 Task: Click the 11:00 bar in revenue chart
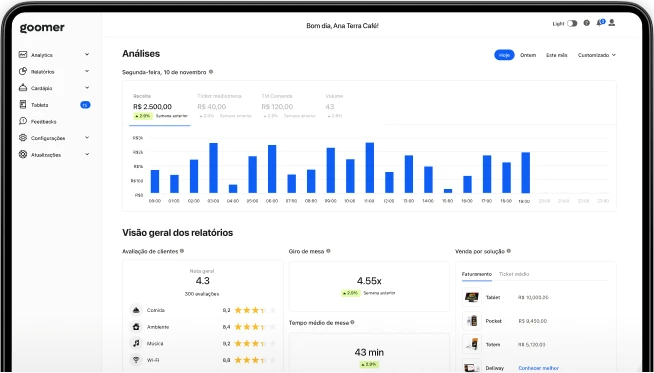point(370,168)
